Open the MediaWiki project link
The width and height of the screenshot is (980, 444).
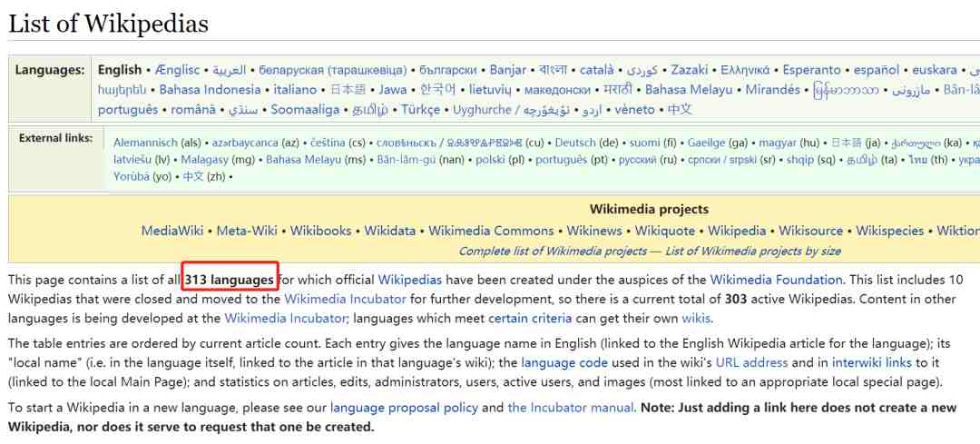pyautogui.click(x=172, y=231)
